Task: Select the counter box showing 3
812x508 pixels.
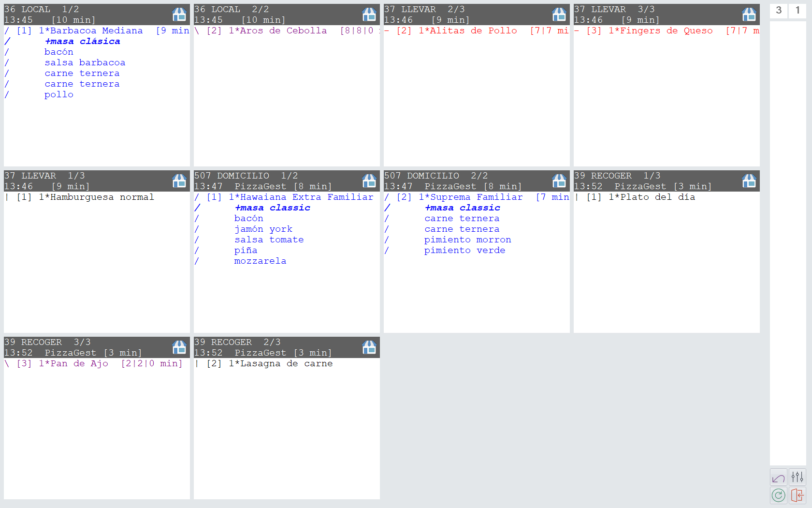Action: (778, 10)
